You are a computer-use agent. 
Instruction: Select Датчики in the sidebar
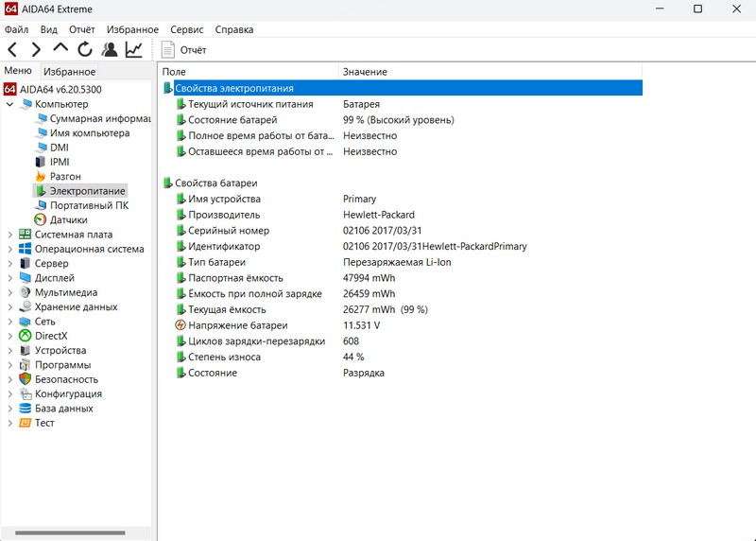68,220
